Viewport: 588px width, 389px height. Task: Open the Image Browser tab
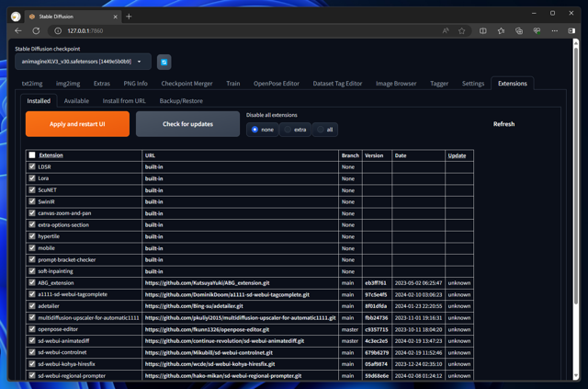(396, 84)
